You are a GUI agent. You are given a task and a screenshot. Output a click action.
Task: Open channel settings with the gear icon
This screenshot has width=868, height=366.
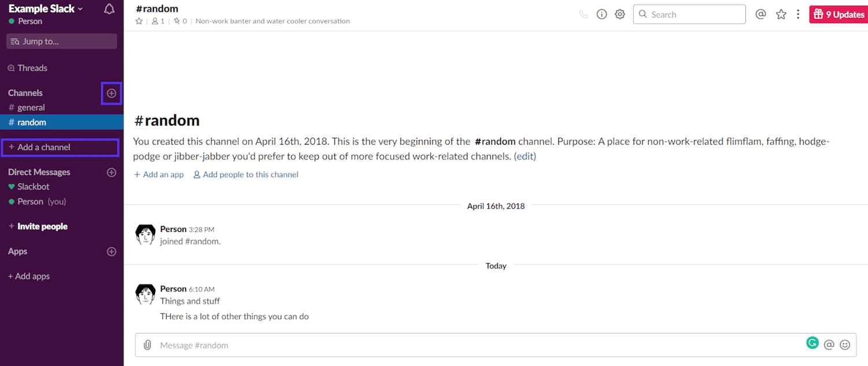tap(620, 14)
